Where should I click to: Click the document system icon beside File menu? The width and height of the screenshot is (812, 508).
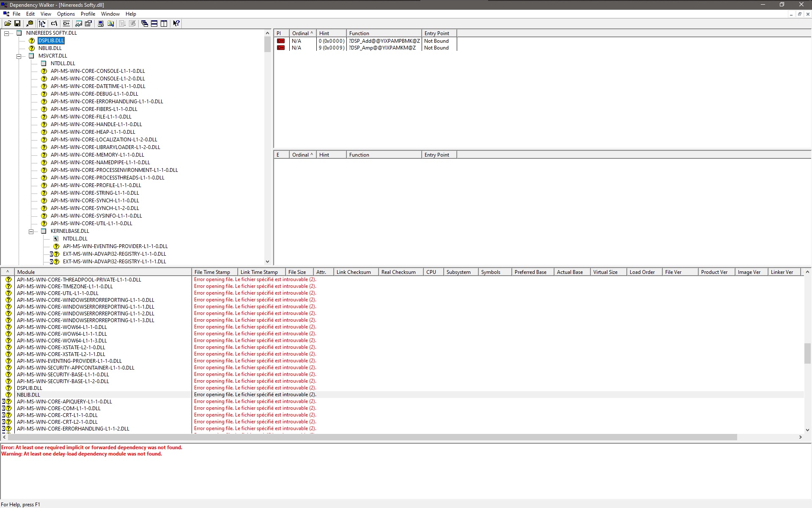pyautogui.click(x=6, y=14)
